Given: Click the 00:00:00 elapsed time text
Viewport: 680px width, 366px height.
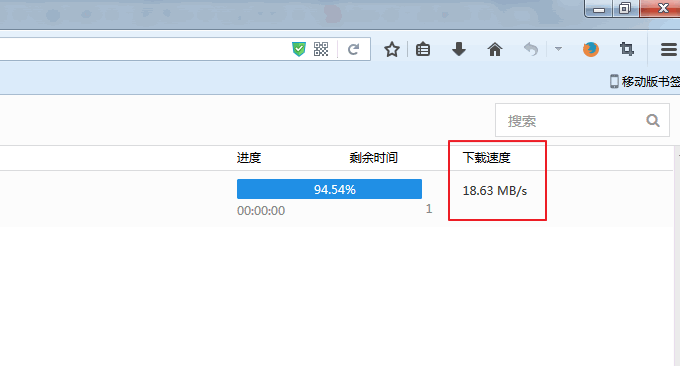Looking at the screenshot, I should [261, 211].
